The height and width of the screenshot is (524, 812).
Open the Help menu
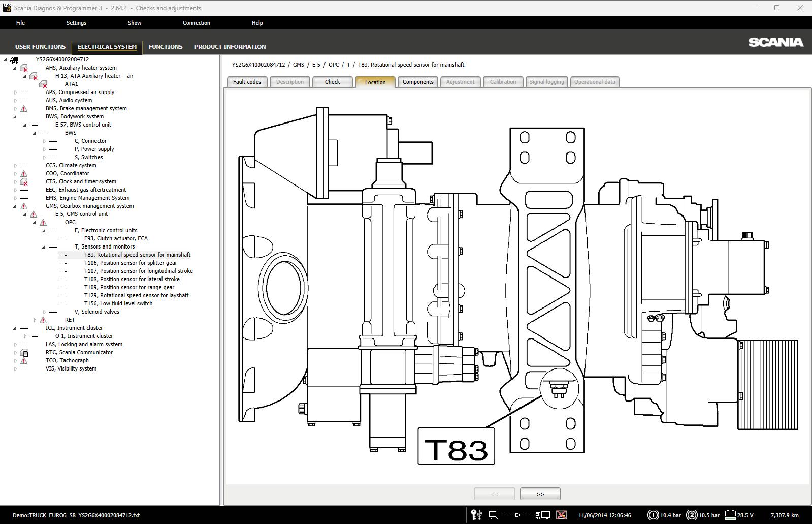257,23
